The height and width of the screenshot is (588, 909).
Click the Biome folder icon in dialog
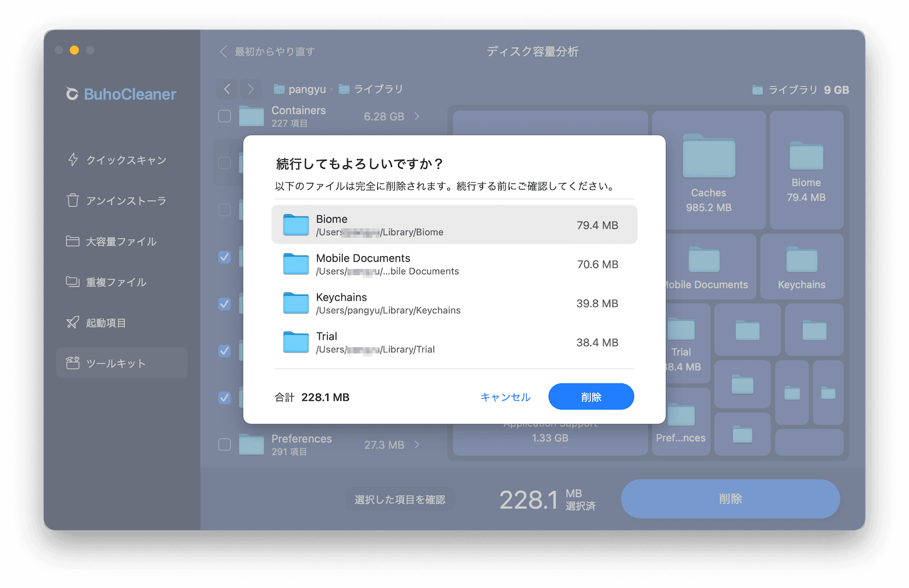coord(296,225)
